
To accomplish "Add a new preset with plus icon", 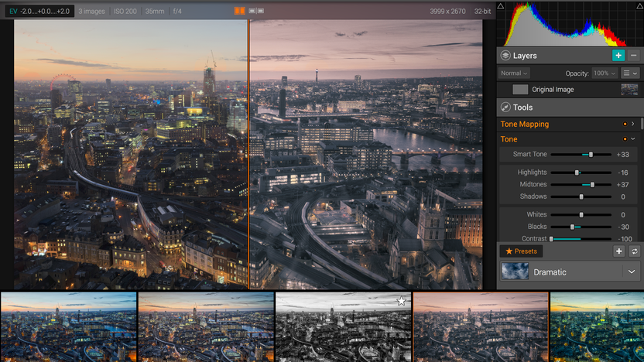I will click(619, 251).
